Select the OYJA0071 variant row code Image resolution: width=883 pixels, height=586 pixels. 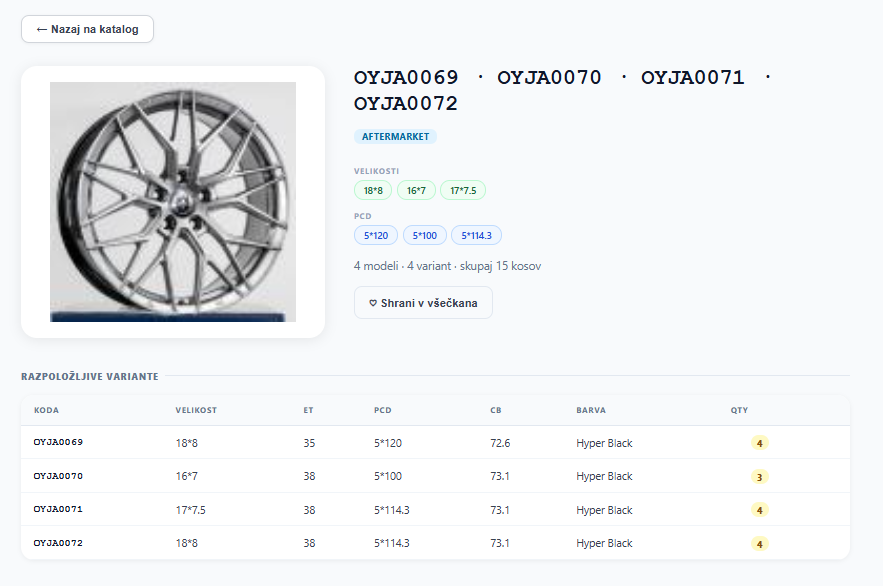58,509
